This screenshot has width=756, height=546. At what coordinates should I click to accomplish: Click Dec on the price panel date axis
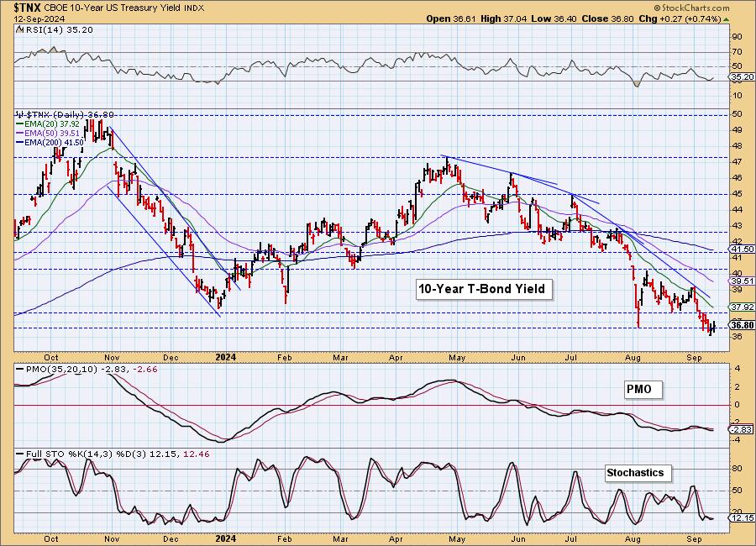[x=171, y=357]
